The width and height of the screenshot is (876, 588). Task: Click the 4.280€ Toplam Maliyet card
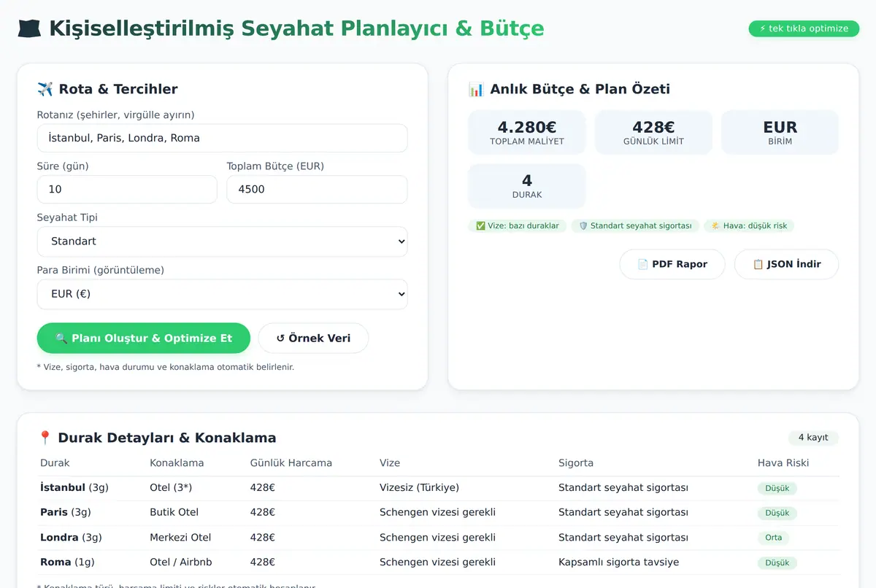point(527,133)
